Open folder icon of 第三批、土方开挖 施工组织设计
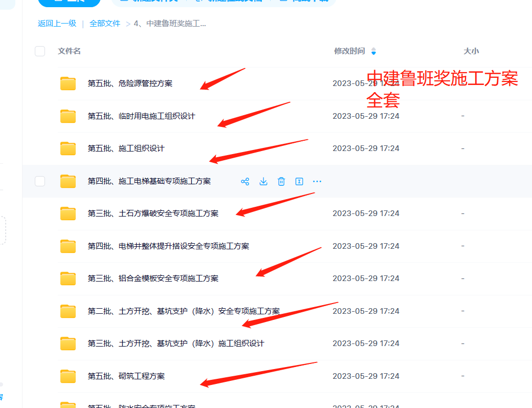Viewport: 532px width, 408px height. click(68, 343)
